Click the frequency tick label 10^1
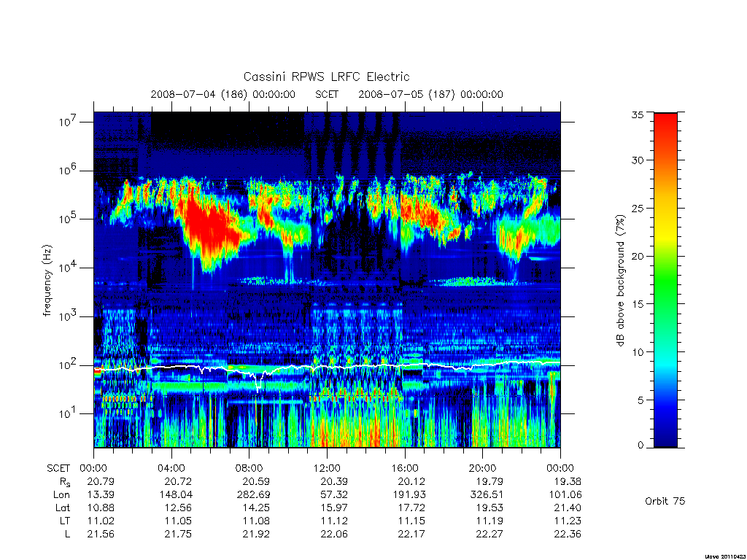747x560 pixels. pyautogui.click(x=68, y=413)
